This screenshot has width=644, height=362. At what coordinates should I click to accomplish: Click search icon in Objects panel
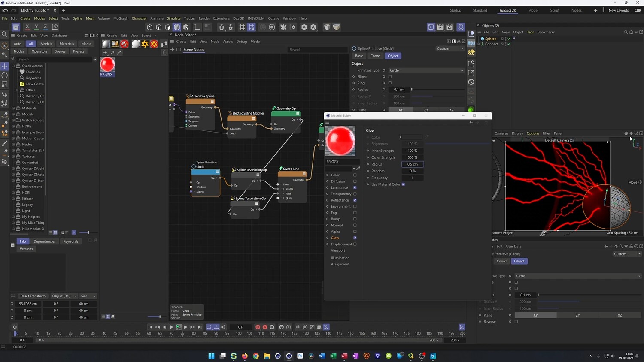(x=626, y=32)
